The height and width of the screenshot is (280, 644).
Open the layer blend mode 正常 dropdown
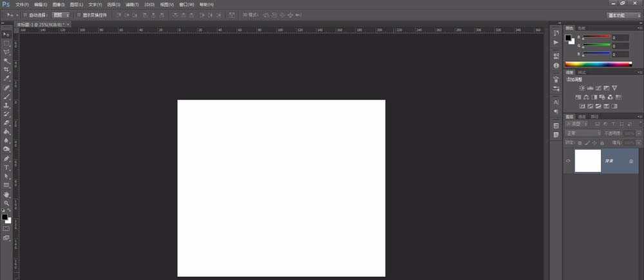click(583, 133)
